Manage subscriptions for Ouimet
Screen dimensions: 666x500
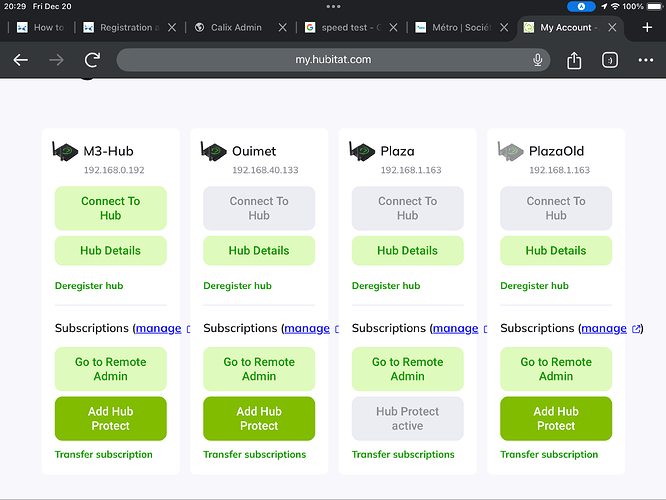click(307, 328)
